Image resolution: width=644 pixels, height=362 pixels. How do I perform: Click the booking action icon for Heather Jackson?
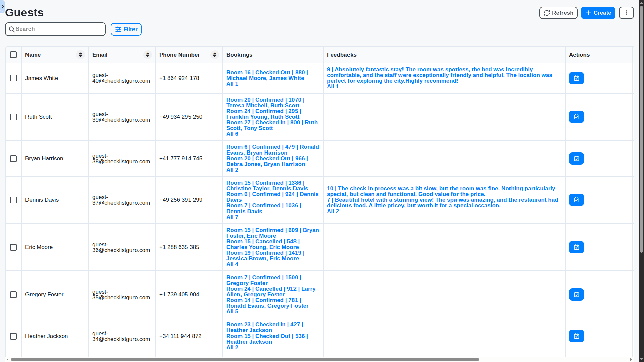tap(576, 336)
